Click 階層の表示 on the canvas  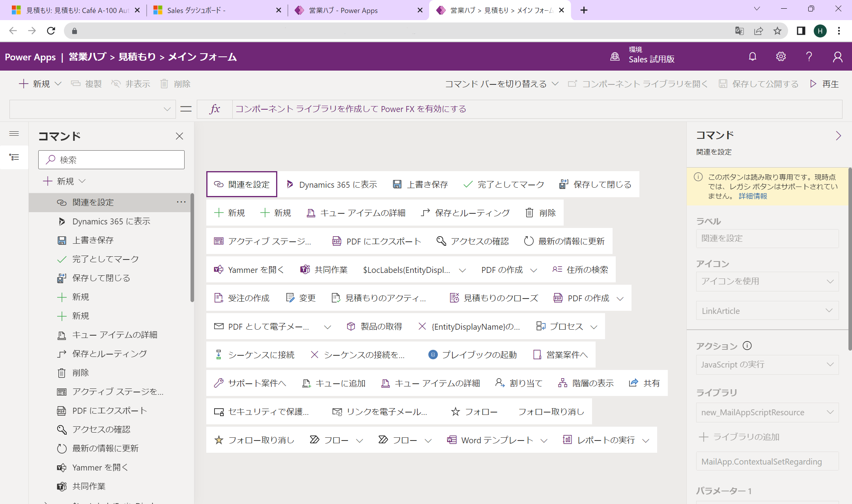click(586, 383)
